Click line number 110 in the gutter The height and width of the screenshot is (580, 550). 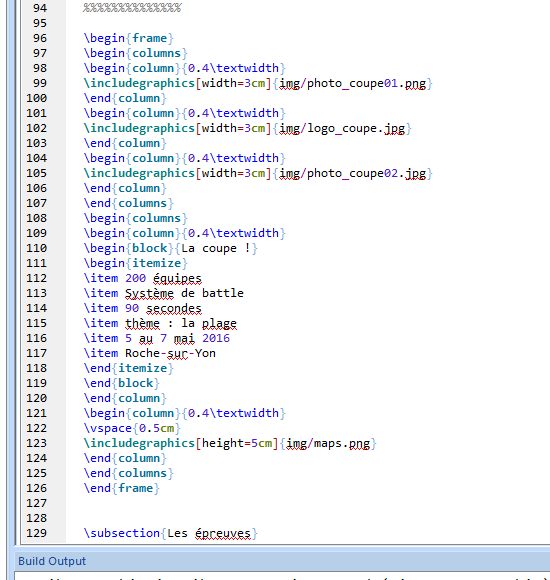click(x=37, y=248)
